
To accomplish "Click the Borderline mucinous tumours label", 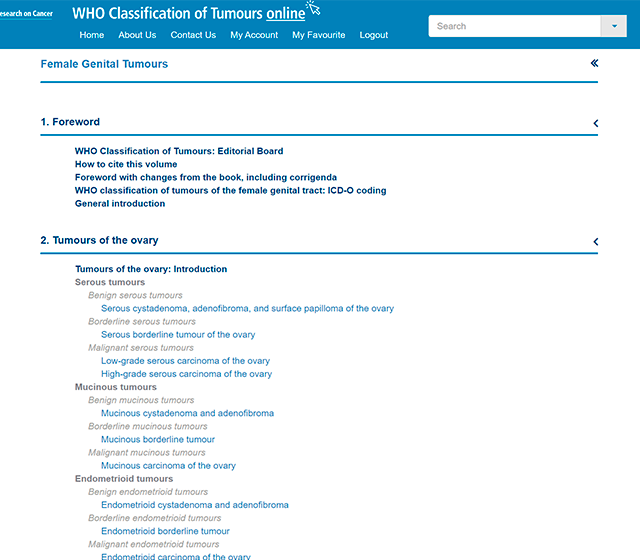I will (x=148, y=427).
